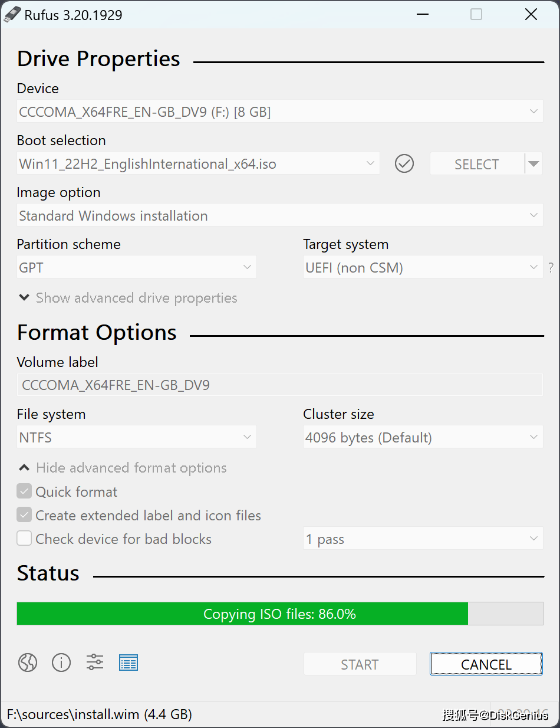
Task: Click the Rufus USB drive title icon
Action: point(12,14)
